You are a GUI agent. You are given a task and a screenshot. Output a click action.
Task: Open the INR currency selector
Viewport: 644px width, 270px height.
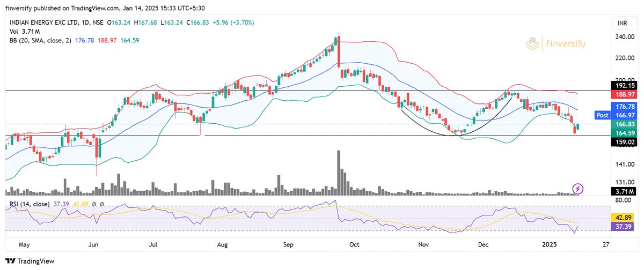click(621, 23)
